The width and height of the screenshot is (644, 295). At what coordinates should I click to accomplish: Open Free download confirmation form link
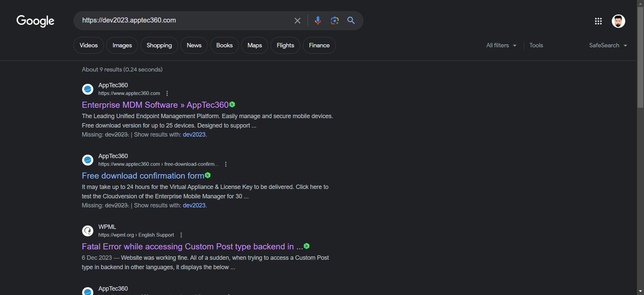(143, 176)
